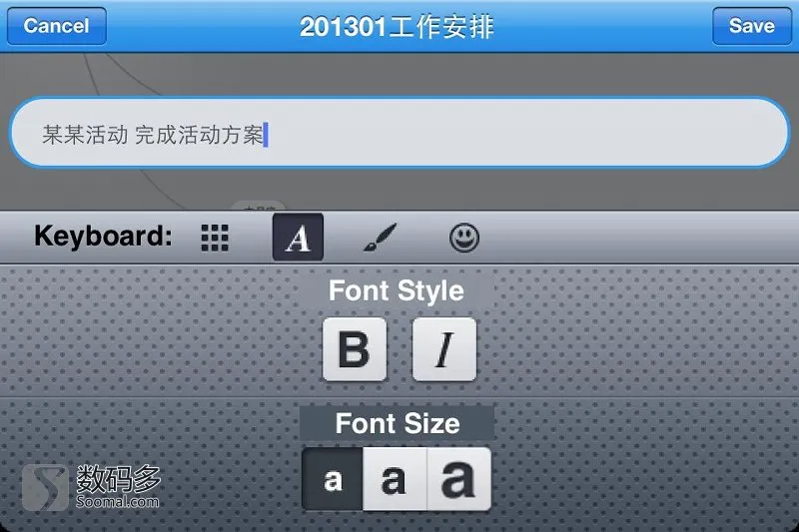This screenshot has height=532, width=799.
Task: Click inside the node text input field
Action: pyautogui.click(x=399, y=133)
